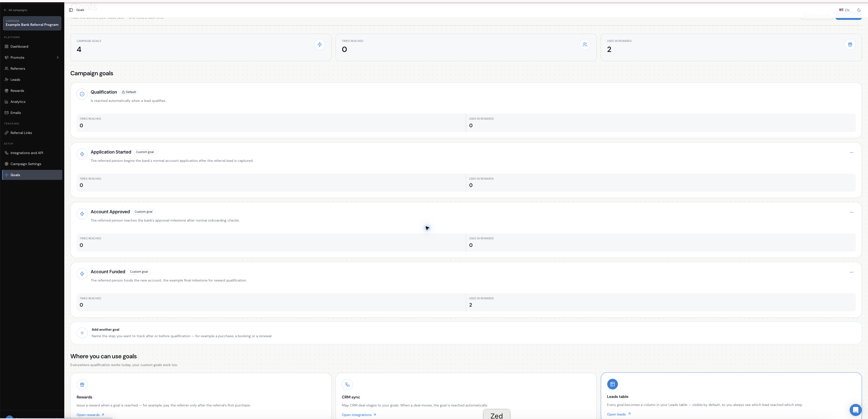Viewport: 868px width, 419px height.
Task: Open the Referrers page
Action: pos(32,69)
